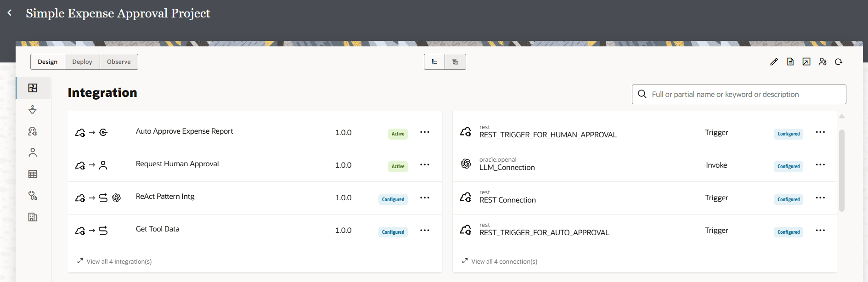868x282 pixels.
Task: Open actions menu for LLM_Connection
Action: point(821,165)
